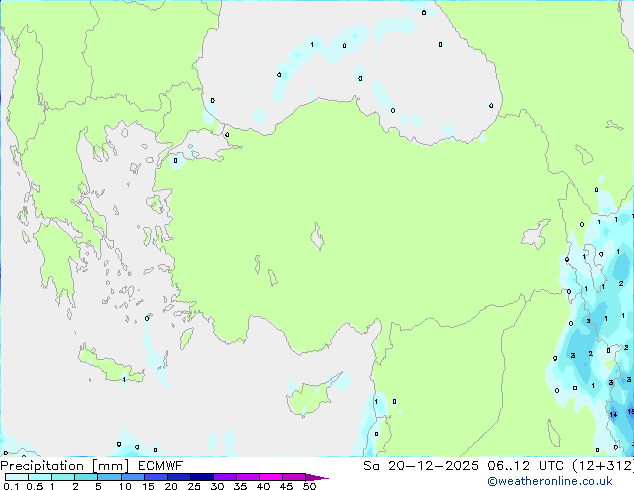Choose the 35–40 mm magenta swatch
The height and width of the screenshot is (490, 634).
[247, 477]
